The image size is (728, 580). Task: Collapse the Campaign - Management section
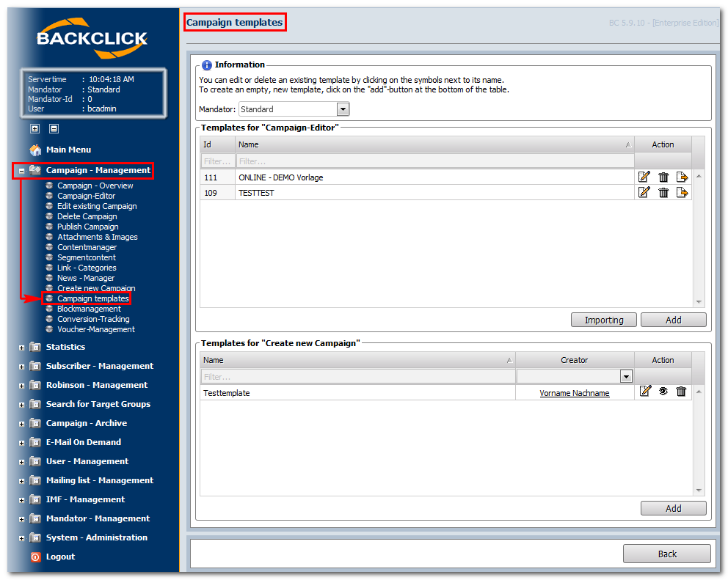coord(21,171)
